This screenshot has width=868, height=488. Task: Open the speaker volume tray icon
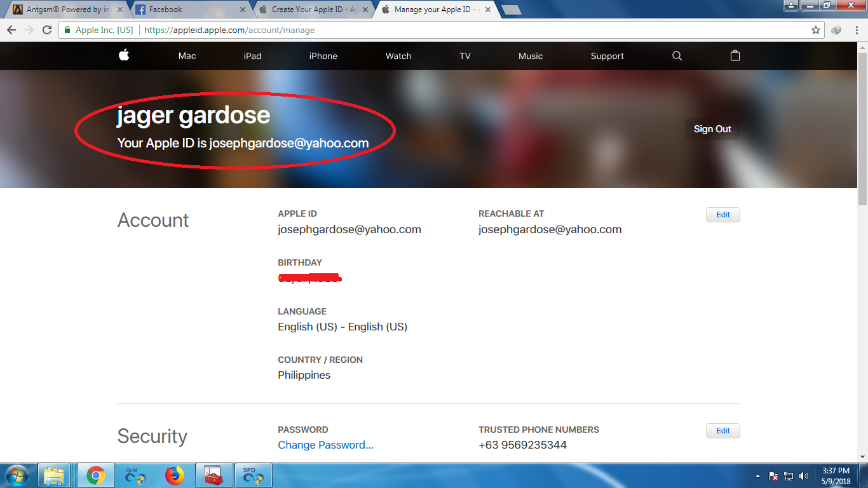coord(804,476)
